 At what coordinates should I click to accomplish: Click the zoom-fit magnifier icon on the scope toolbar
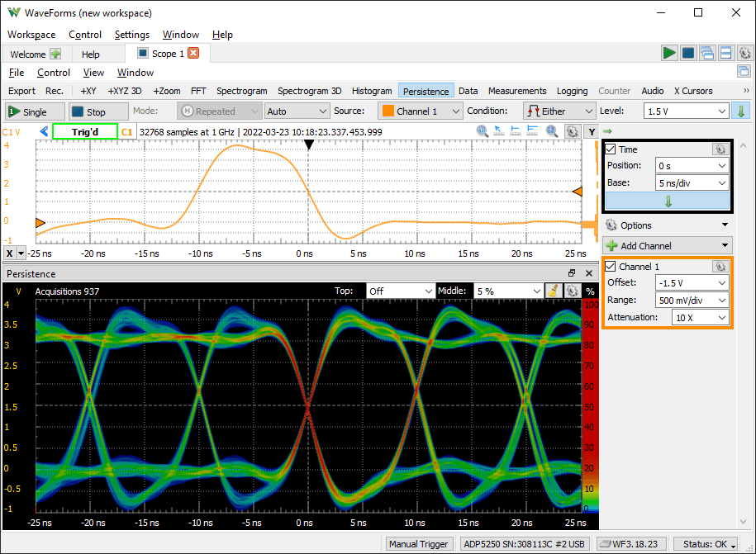pyautogui.click(x=482, y=130)
